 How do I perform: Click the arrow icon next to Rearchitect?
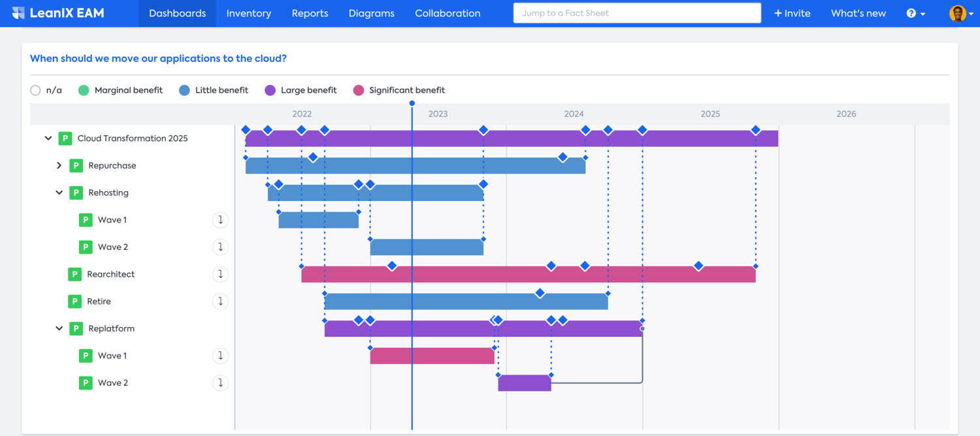[x=220, y=274]
